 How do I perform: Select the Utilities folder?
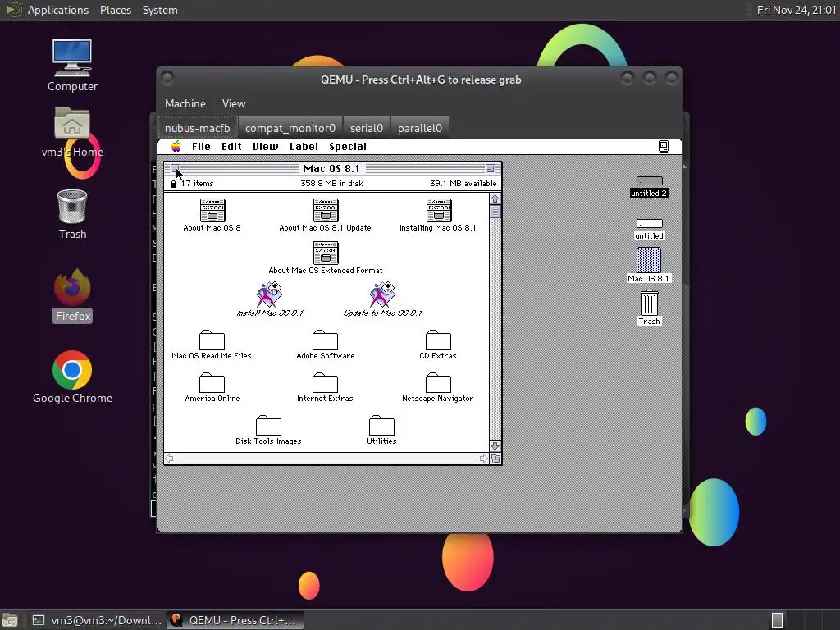[382, 426]
